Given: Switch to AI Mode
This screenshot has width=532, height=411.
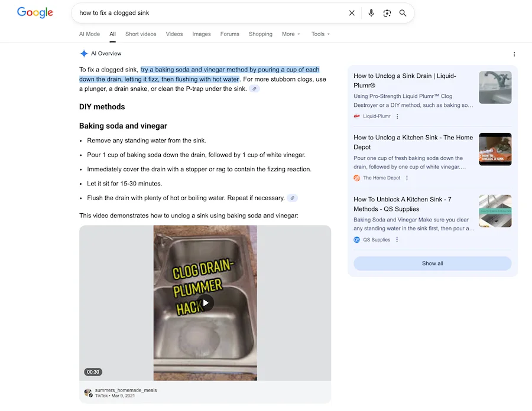Looking at the screenshot, I should 89,34.
